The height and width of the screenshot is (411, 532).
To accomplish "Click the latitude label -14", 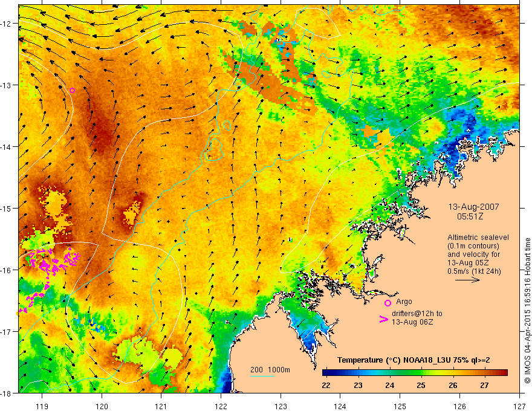I will tap(6, 147).
